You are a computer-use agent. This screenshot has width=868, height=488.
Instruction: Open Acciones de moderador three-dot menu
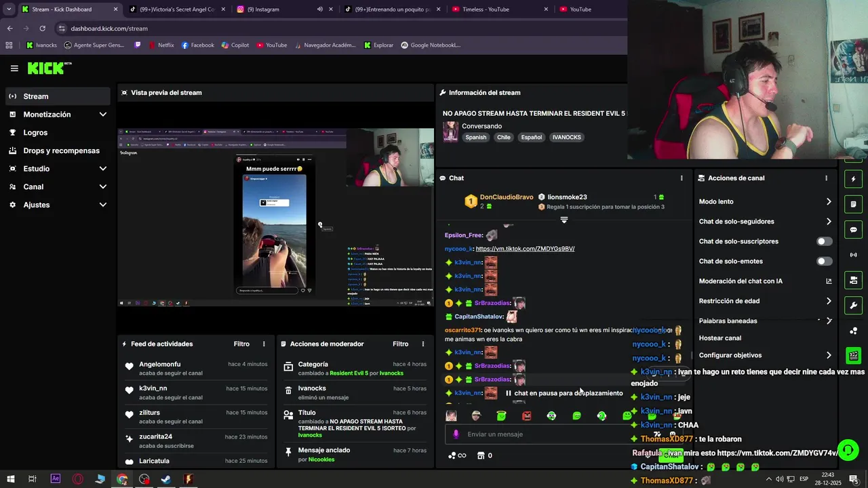point(423,344)
